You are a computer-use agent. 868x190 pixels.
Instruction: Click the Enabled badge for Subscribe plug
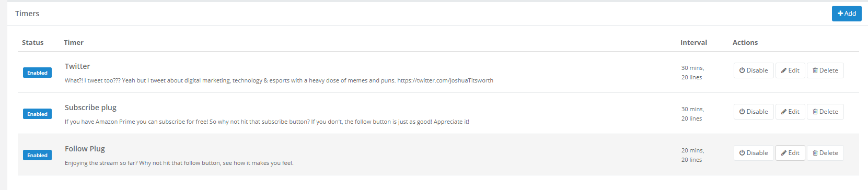coord(37,114)
